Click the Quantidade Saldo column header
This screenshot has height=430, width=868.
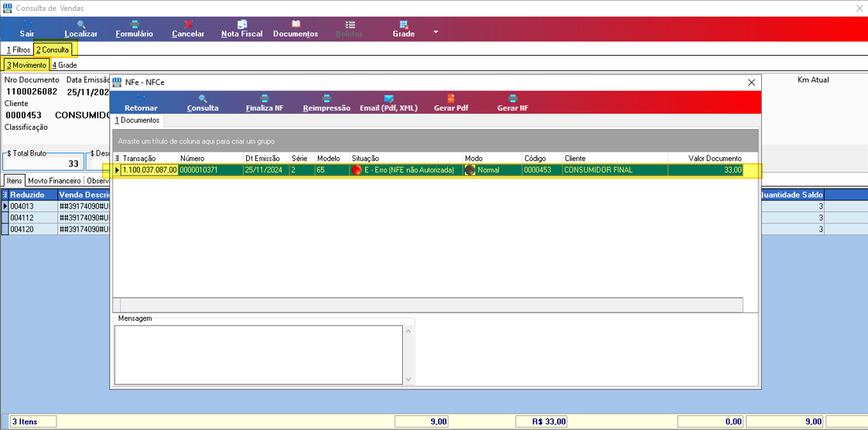coord(793,195)
